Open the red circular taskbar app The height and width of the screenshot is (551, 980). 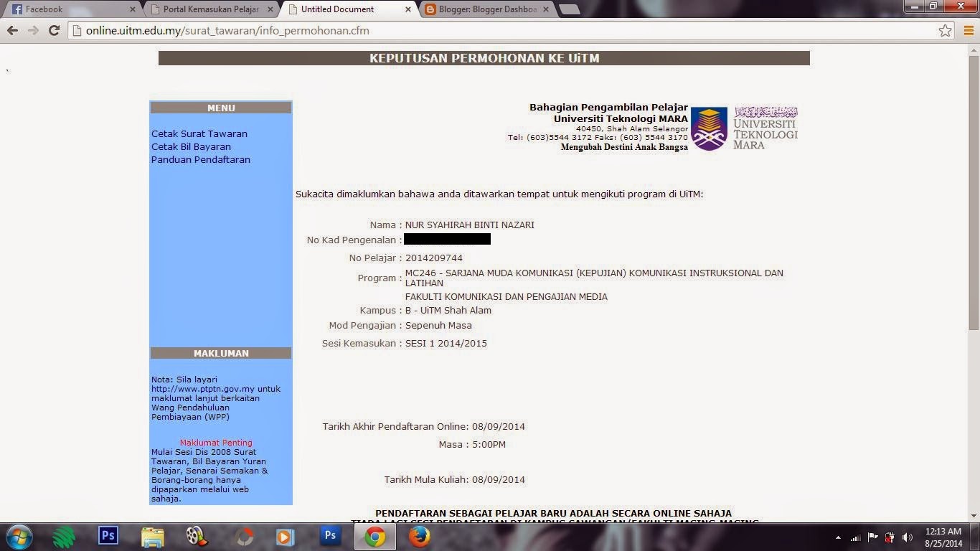[x=245, y=537]
